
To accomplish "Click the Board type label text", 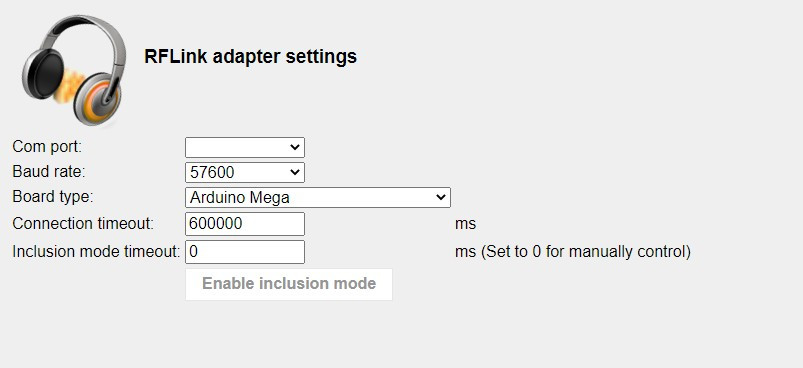I will tap(53, 197).
